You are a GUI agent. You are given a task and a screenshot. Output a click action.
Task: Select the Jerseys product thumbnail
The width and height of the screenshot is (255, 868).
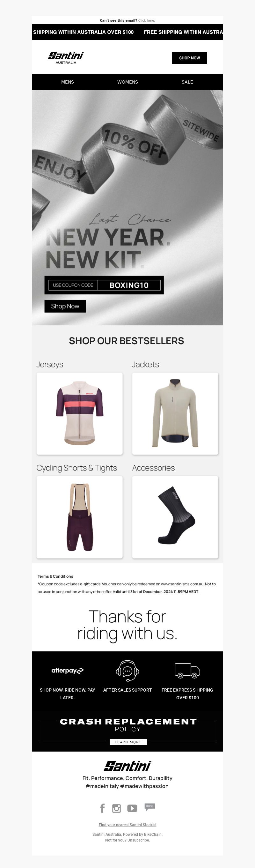(79, 413)
